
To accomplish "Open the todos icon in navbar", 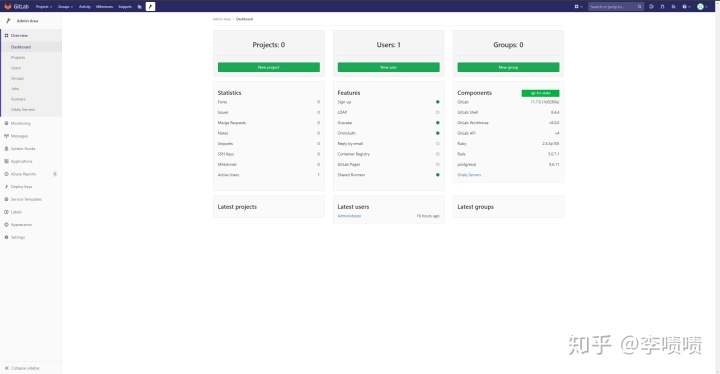I will [x=673, y=7].
